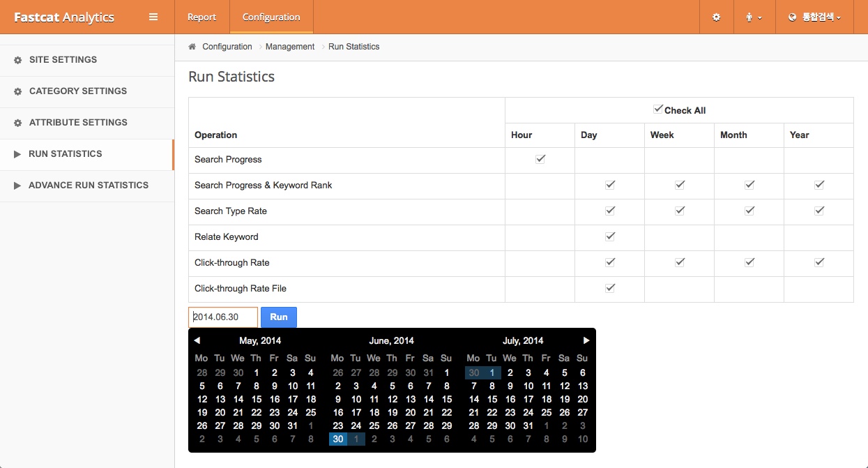868x468 pixels.
Task: Click the July, 2014 calendar title
Action: pyautogui.click(x=523, y=341)
